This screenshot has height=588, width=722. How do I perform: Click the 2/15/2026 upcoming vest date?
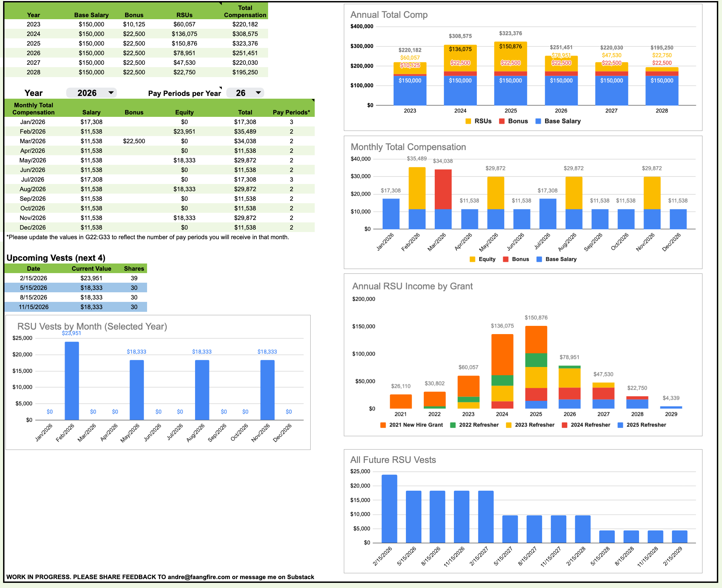coord(34,278)
